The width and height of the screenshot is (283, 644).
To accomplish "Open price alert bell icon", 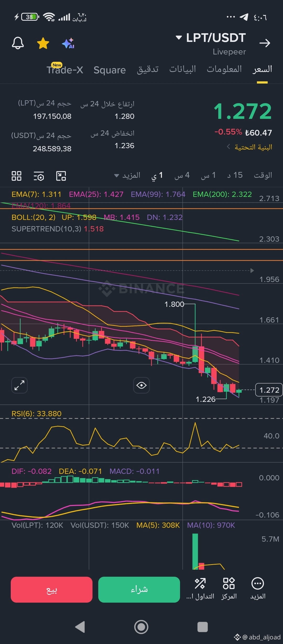I will (18, 43).
